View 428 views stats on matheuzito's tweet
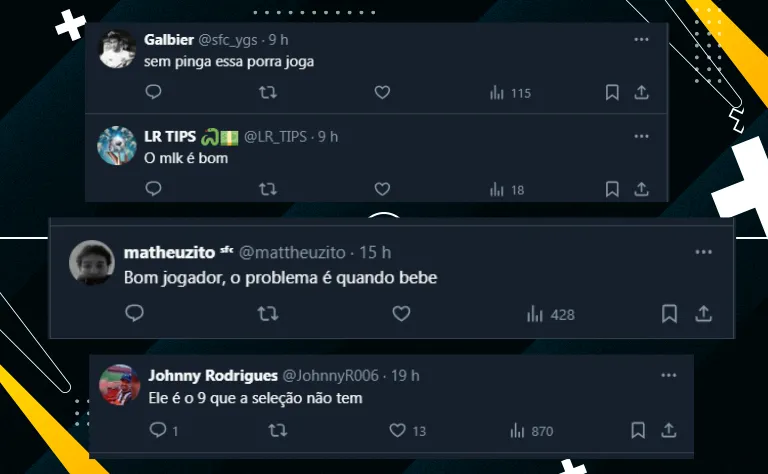The height and width of the screenshot is (474, 768). [551, 314]
